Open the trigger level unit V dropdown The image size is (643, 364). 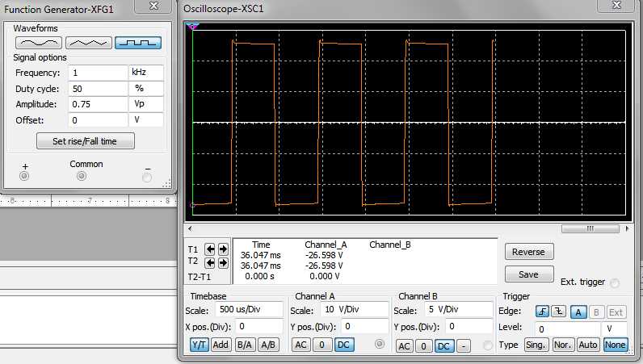614,328
